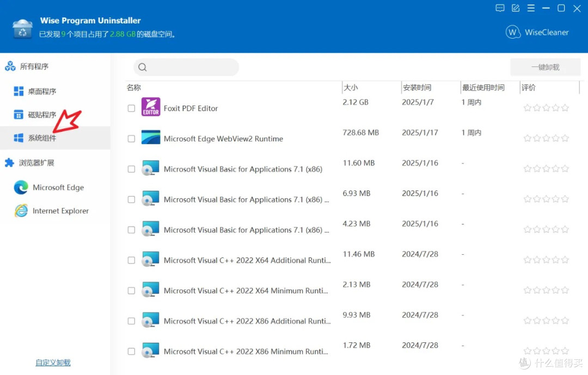
Task: Click icon of C++ 2022 X64 Additional Runtime
Action: point(150,259)
